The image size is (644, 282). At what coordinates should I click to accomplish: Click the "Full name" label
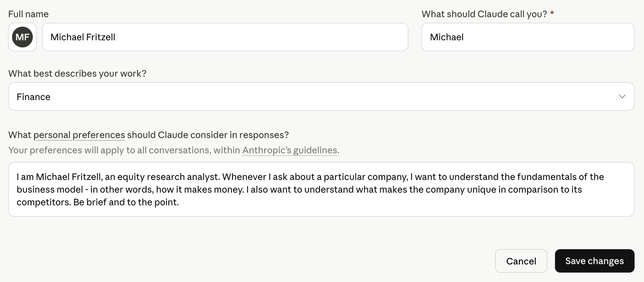(28, 14)
